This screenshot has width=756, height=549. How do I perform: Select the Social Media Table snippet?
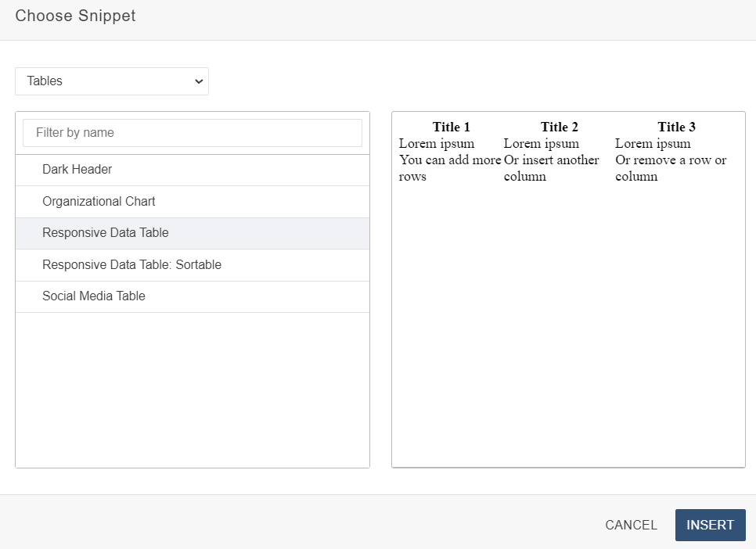[93, 296]
